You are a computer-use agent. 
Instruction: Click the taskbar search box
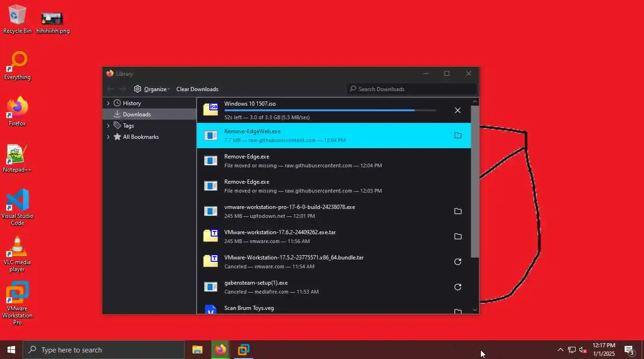coord(104,350)
